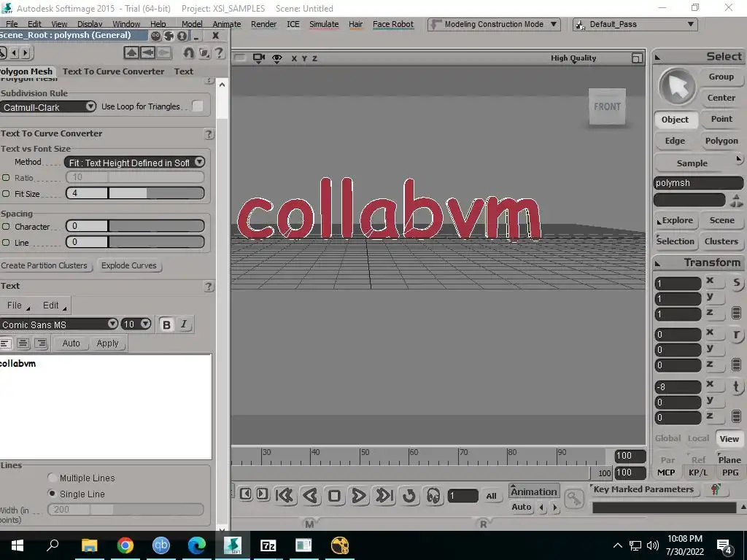This screenshot has height=560, width=747.
Task: Open the Default_Pass dropdown
Action: point(635,24)
